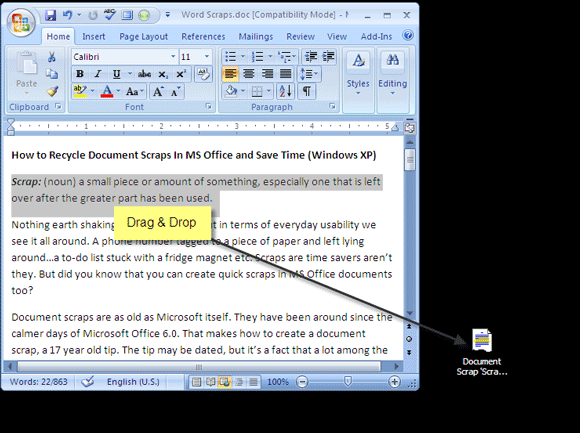Image resolution: width=580 pixels, height=433 pixels.
Task: Click the Show/Hide paragraph marks icon
Action: click(307, 91)
